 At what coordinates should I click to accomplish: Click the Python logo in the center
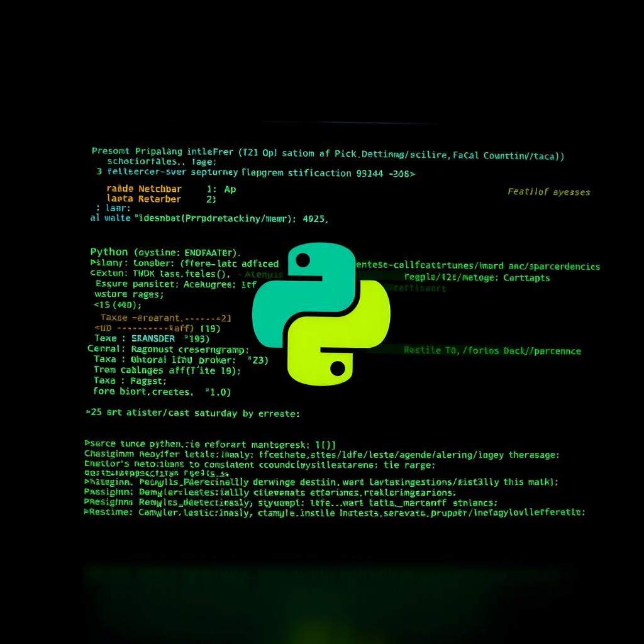coord(321,314)
